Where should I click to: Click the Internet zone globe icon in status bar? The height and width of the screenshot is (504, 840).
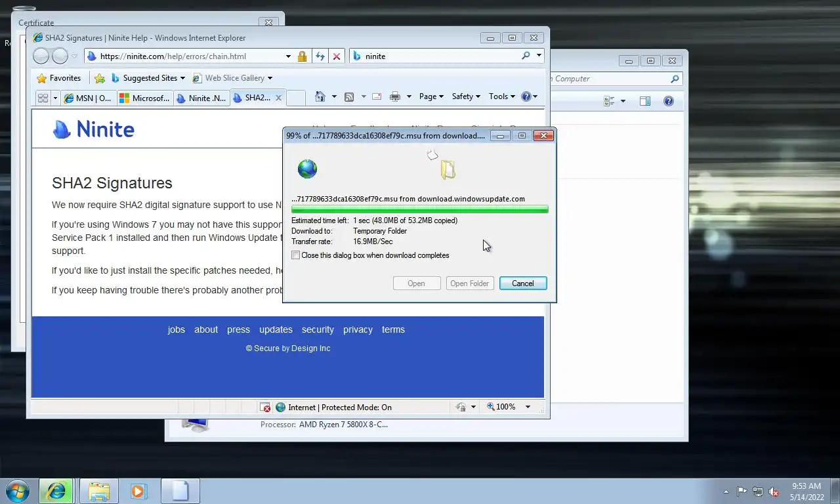281,408
